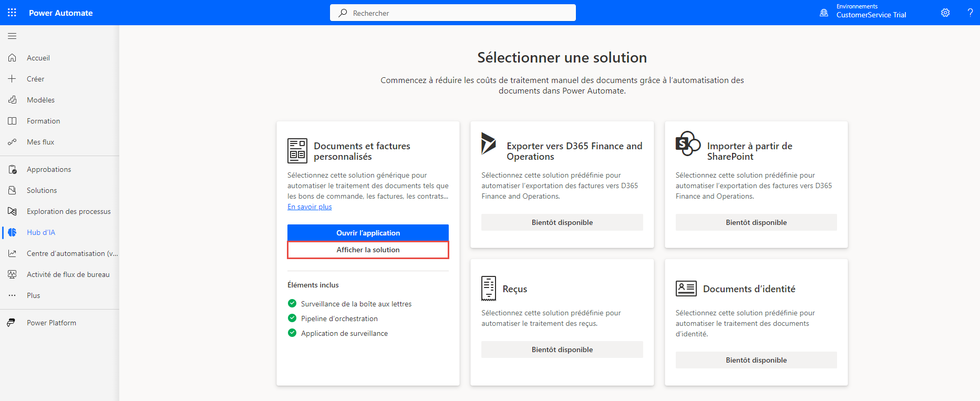Click the Reçus receipt icon

[x=489, y=289]
